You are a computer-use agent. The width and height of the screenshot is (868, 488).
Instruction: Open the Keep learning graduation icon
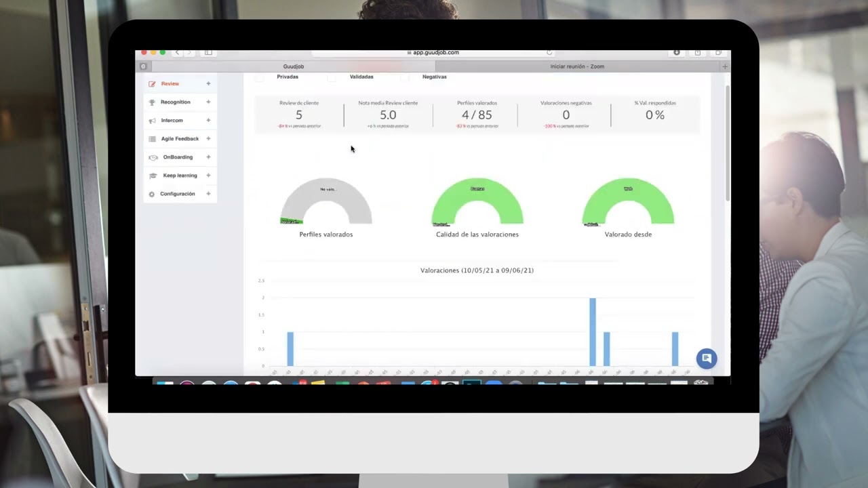(153, 176)
